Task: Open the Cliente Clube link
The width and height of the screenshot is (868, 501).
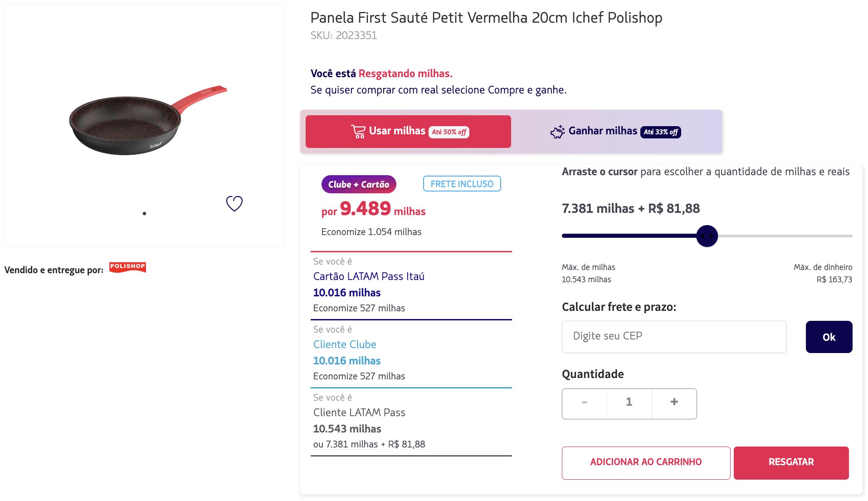Action: tap(345, 344)
